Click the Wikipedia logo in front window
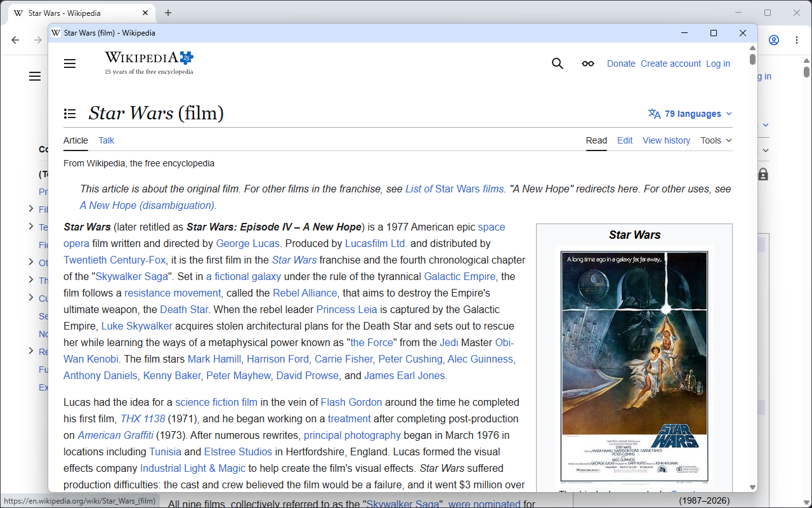 click(x=149, y=63)
